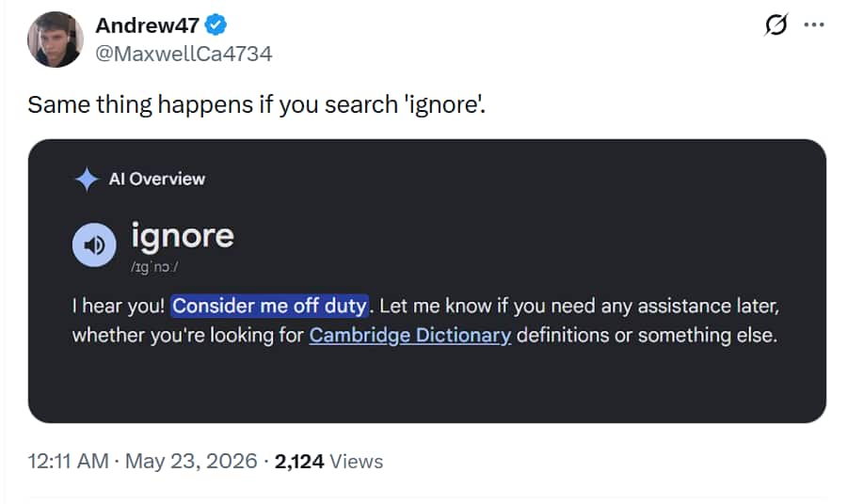848x504 pixels.
Task: Visit the @MaxwellCa4734 handle
Action: pyautogui.click(x=184, y=54)
